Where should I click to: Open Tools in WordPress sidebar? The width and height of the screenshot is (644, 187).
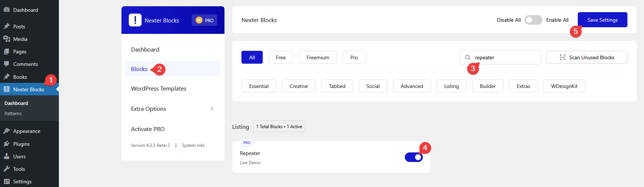coord(29,169)
